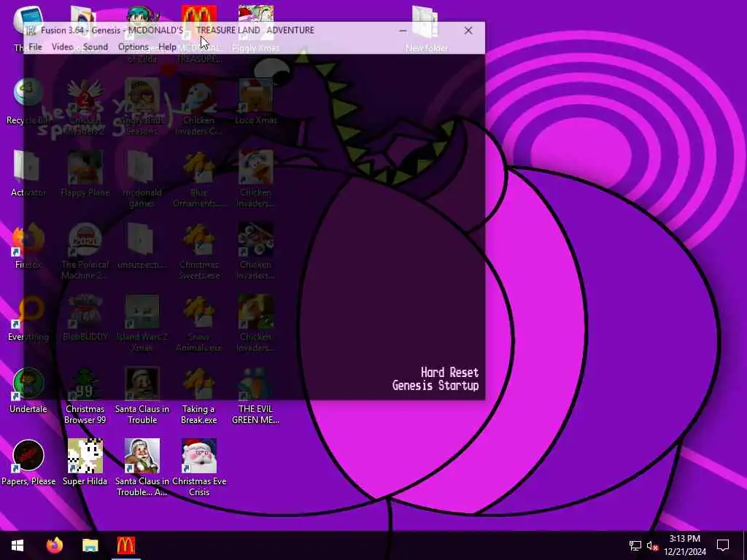
Task: Open the Sound menu in Fusion
Action: point(96,47)
